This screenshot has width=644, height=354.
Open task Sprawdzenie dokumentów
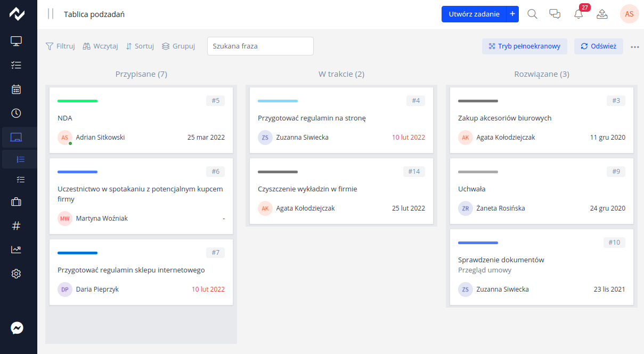tap(542, 267)
